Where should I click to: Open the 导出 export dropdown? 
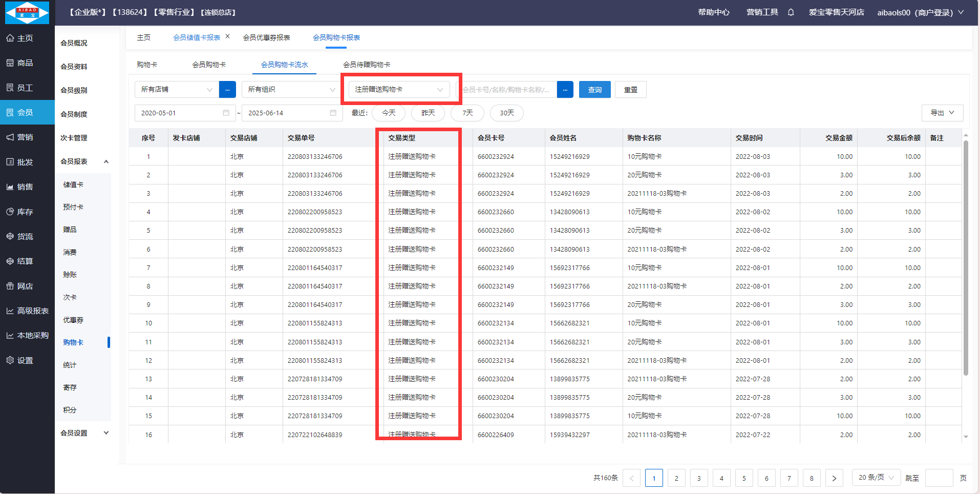[942, 113]
